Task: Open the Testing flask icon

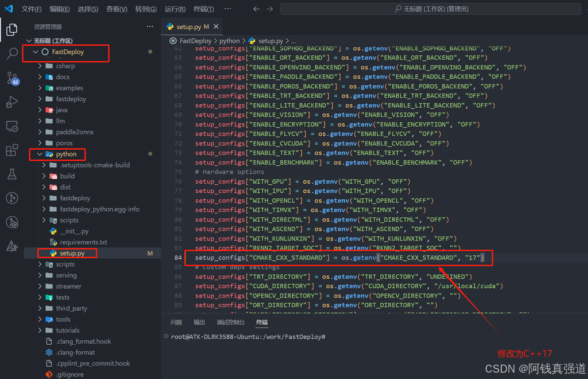Action: point(12,174)
